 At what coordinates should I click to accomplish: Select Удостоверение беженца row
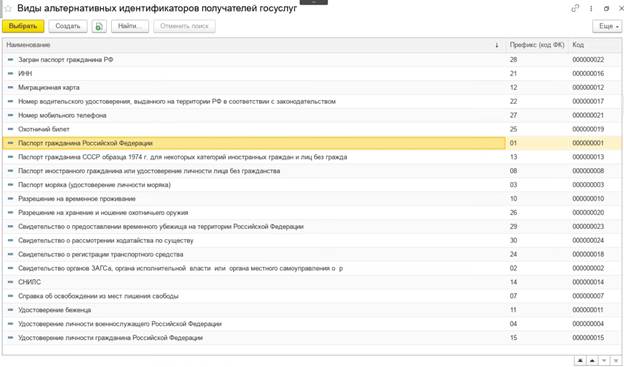click(312, 310)
